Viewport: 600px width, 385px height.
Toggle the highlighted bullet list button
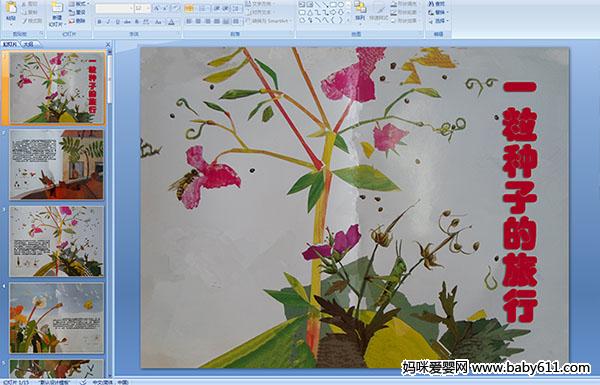point(189,8)
